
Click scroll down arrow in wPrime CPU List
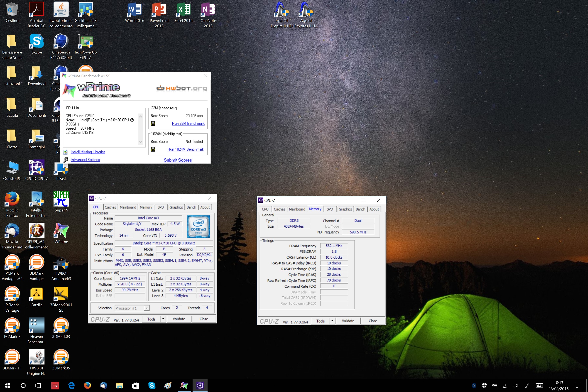coord(141,142)
